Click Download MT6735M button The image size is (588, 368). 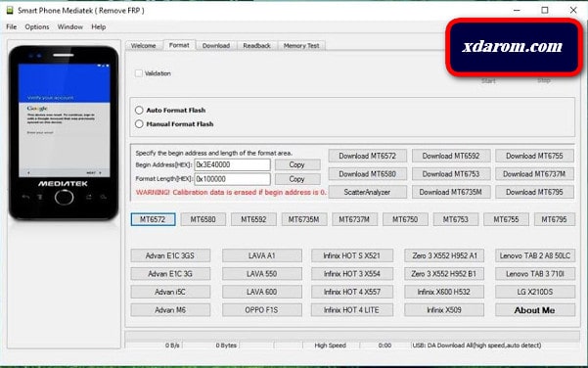tap(451, 192)
